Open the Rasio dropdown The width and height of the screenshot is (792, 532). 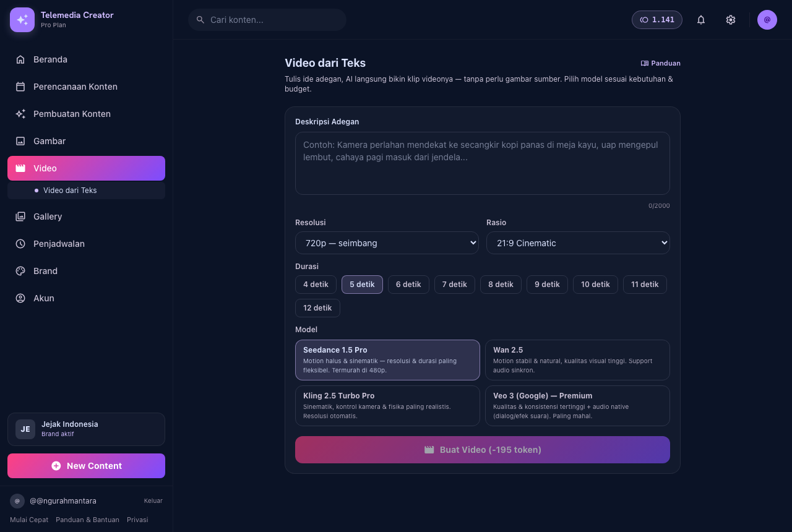coord(578,243)
